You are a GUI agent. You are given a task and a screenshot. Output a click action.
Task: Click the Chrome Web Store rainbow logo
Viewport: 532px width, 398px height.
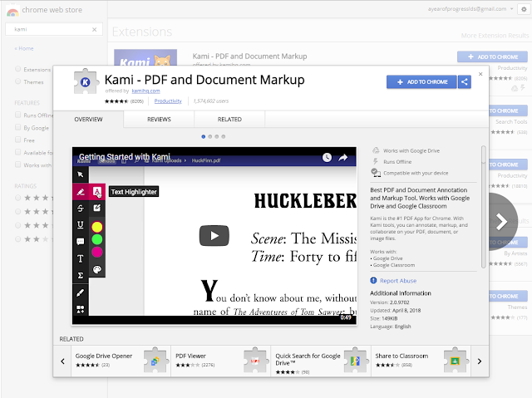pos(12,11)
